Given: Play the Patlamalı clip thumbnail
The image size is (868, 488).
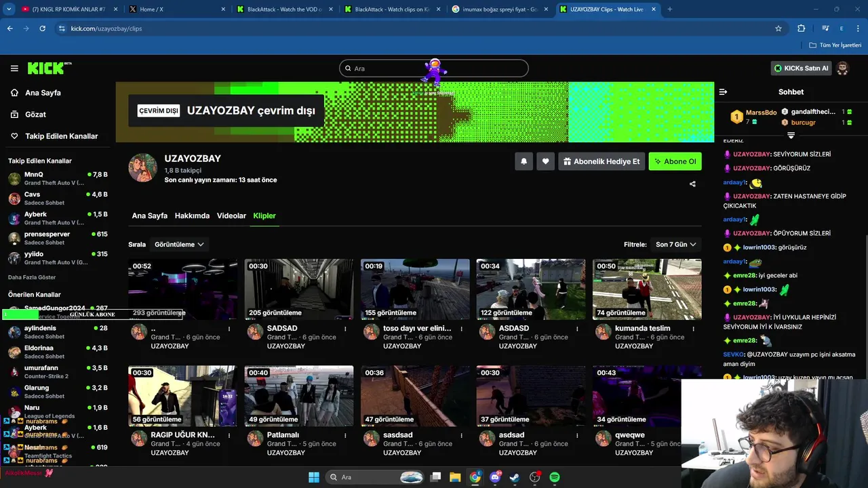Looking at the screenshot, I should click(299, 396).
